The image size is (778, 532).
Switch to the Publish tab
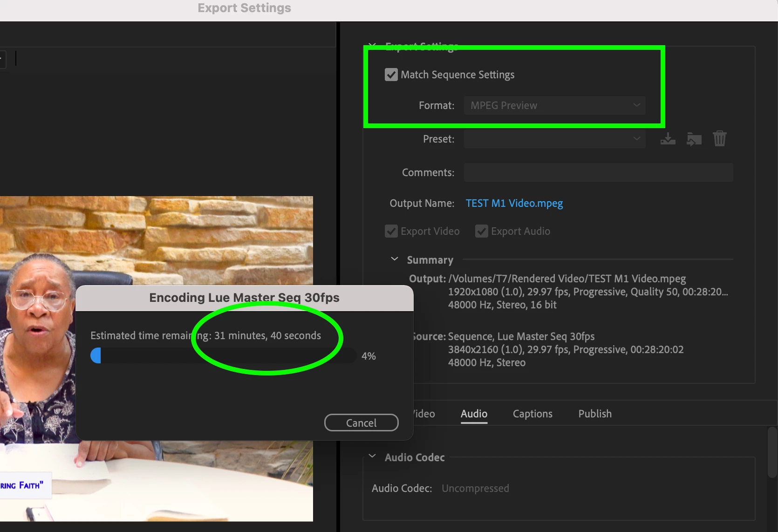pyautogui.click(x=595, y=414)
